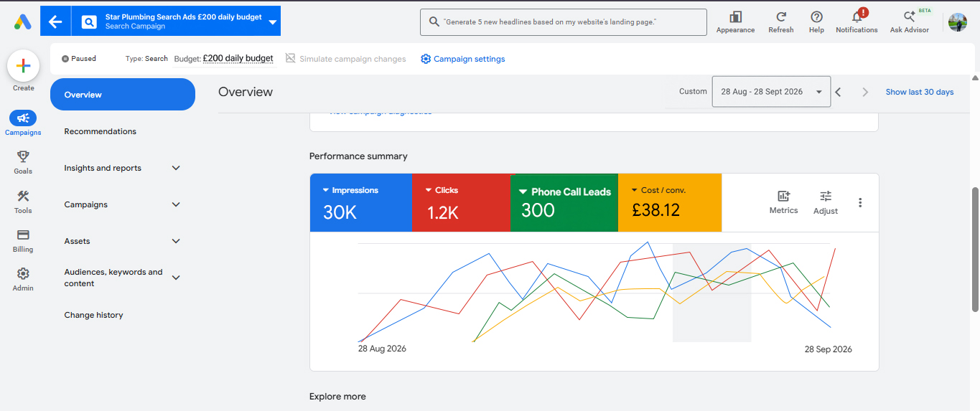980x411 pixels.
Task: Click the 28 Sep 2026 chart label
Action: click(x=829, y=349)
